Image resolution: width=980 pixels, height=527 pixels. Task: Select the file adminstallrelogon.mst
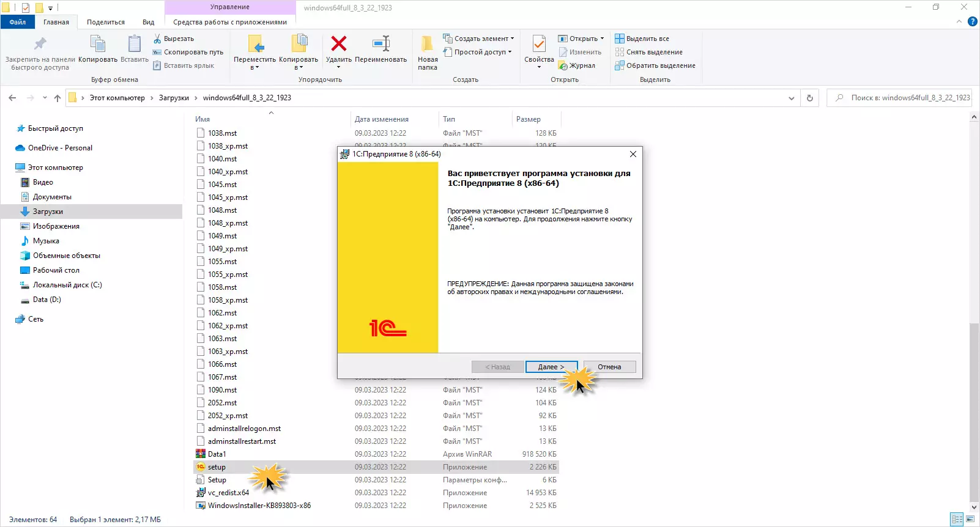376,429
